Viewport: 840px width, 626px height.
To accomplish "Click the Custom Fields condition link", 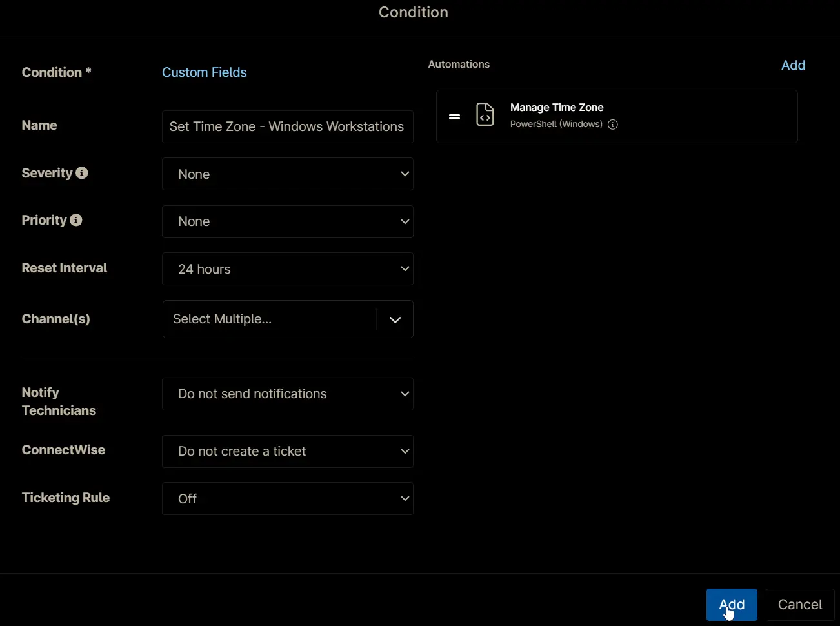I will click(x=205, y=72).
